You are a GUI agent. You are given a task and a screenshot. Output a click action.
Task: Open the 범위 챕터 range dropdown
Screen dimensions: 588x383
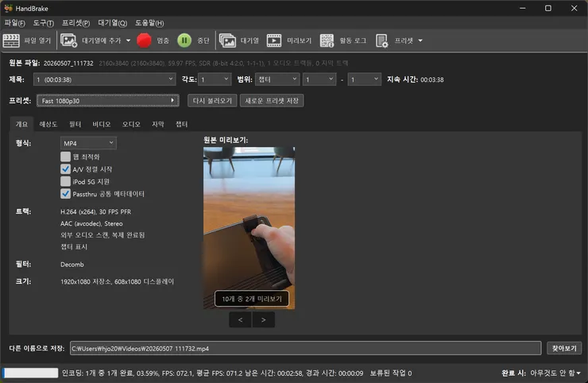click(277, 79)
